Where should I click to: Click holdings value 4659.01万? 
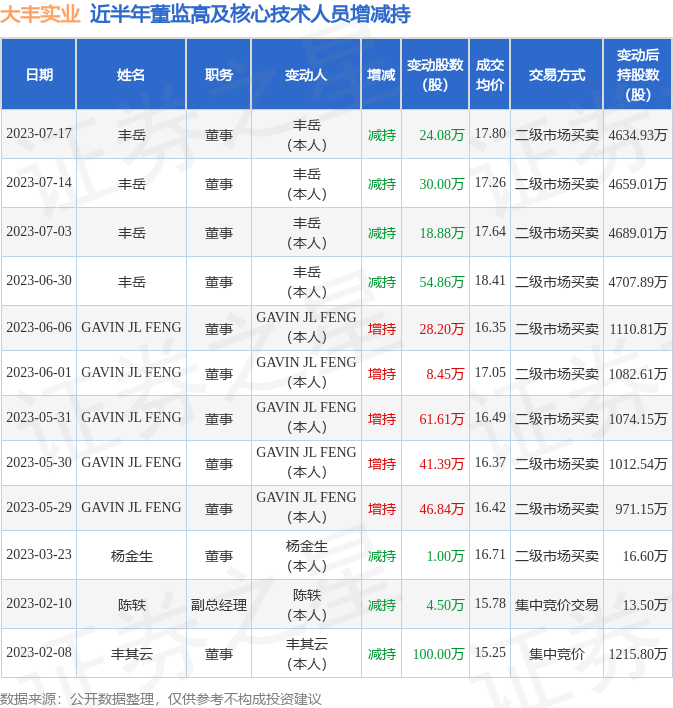tap(638, 184)
